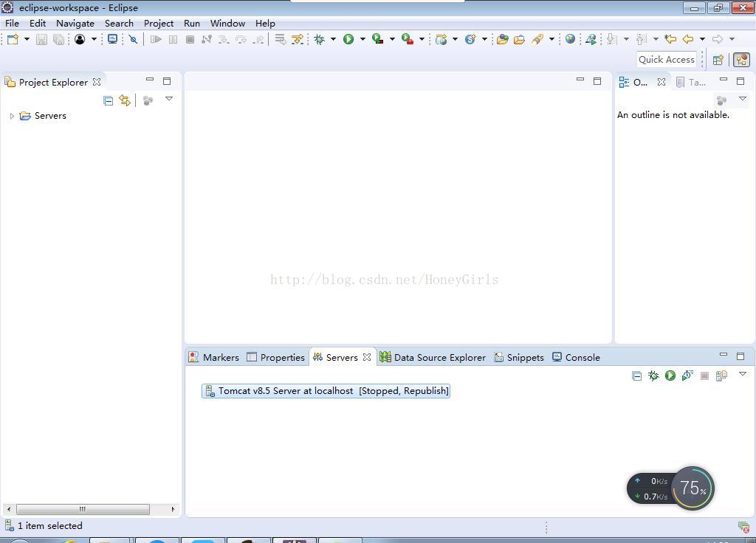Open the File menu
Viewport: 756px width, 543px height.
12,23
